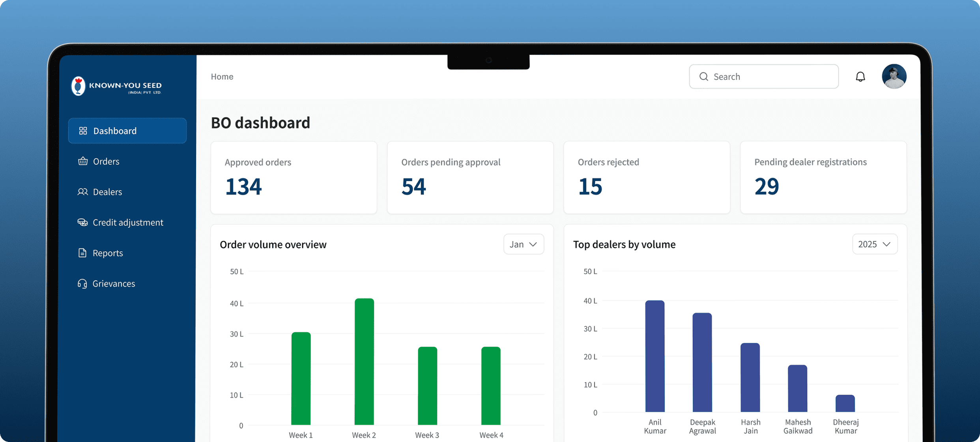Open the Orders pending approval card
Screen dimensions: 980x442
(x=470, y=178)
